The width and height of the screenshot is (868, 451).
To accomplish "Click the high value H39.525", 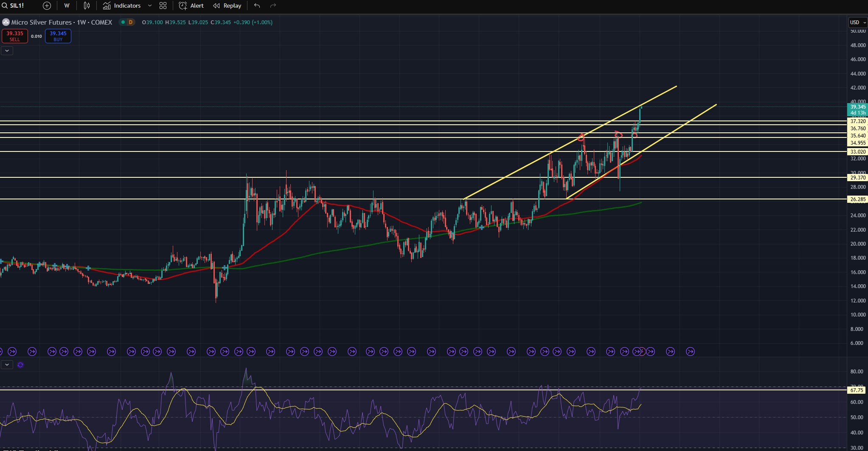I will (175, 22).
